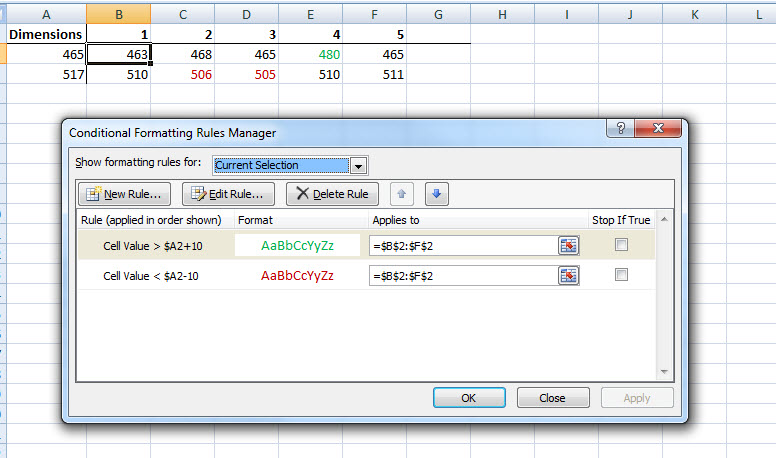The height and width of the screenshot is (458, 776).
Task: Edit Applies to field of the green rule
Action: pyautogui.click(x=463, y=246)
